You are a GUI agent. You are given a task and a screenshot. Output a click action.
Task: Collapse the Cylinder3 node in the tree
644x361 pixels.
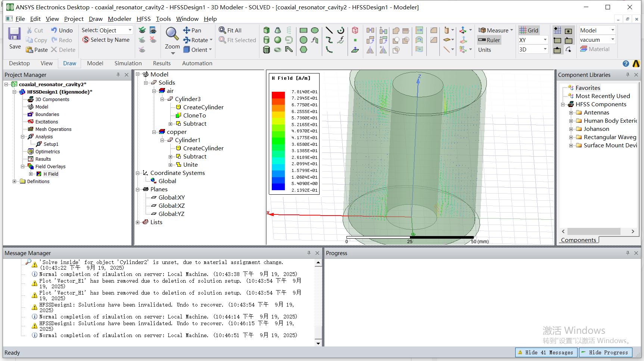pos(162,99)
